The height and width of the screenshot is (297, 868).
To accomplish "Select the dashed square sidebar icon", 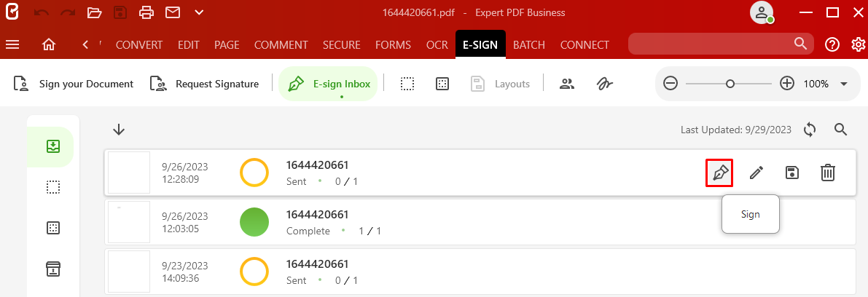I will coord(53,188).
